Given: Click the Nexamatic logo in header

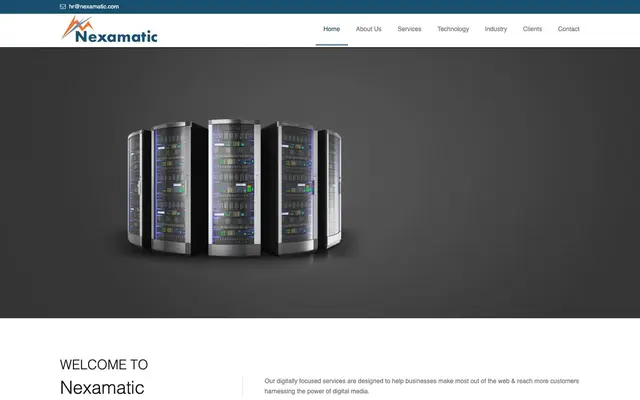Looking at the screenshot, I should 109,30.
